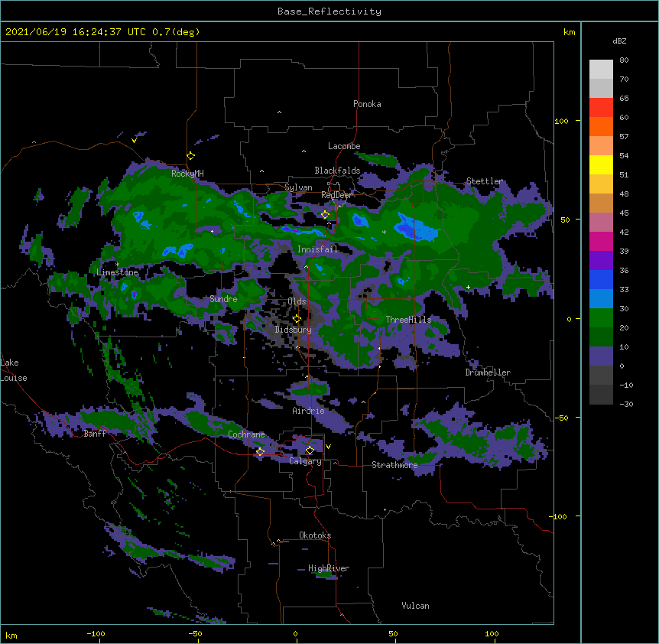Click the ThreeHills label
Screen dimensions: 659x644
408,320
